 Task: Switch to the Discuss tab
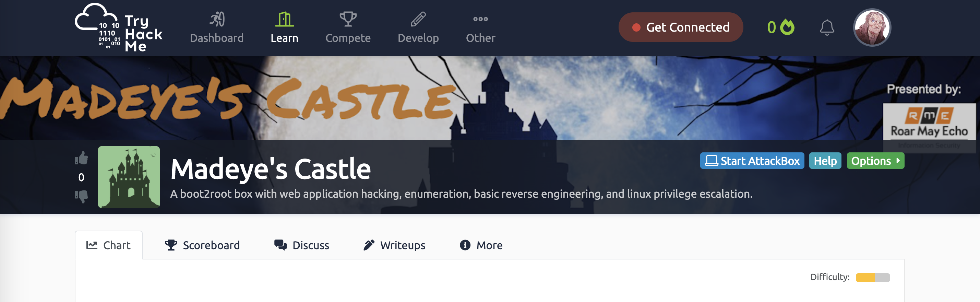[302, 245]
